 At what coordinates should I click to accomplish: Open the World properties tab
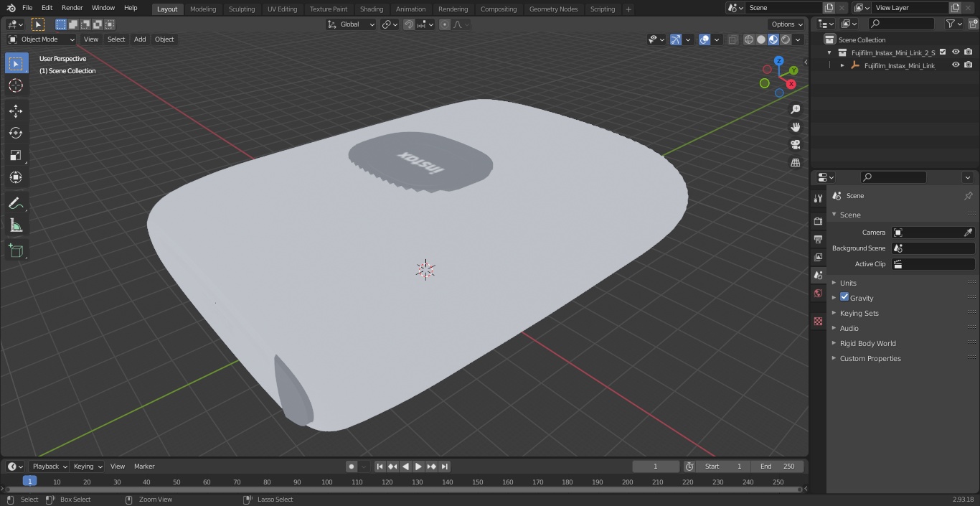tap(818, 293)
